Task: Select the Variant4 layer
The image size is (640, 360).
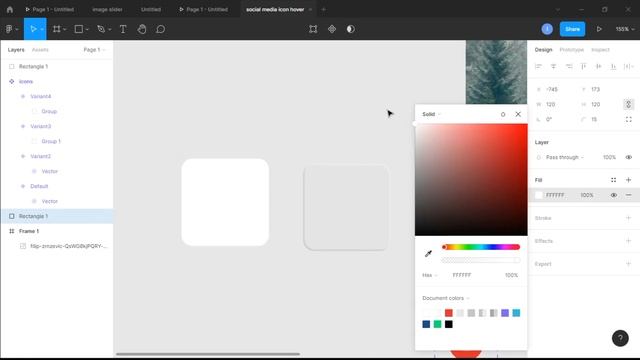Action: pos(57,96)
